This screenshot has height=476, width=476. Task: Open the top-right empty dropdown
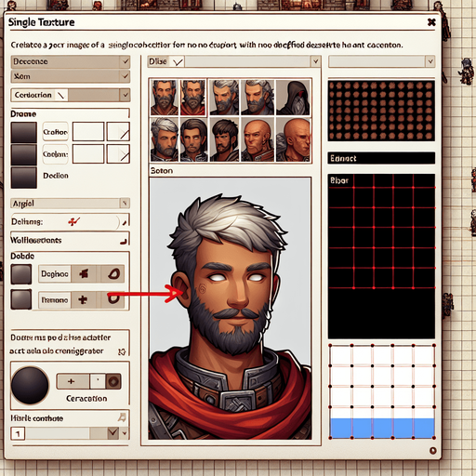tap(382, 61)
